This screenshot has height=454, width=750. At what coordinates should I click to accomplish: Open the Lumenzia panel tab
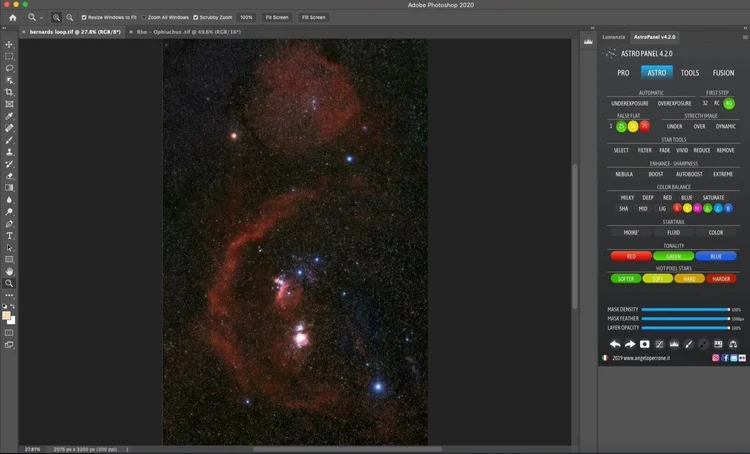click(614, 37)
